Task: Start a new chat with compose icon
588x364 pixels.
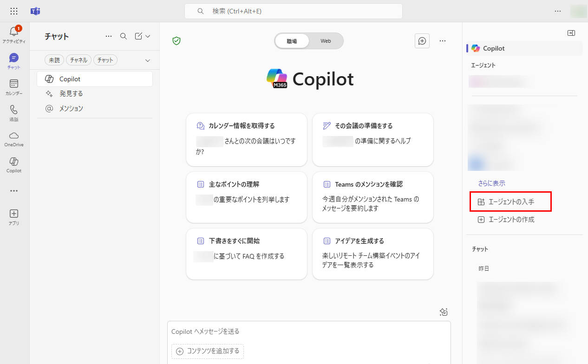Action: point(138,36)
